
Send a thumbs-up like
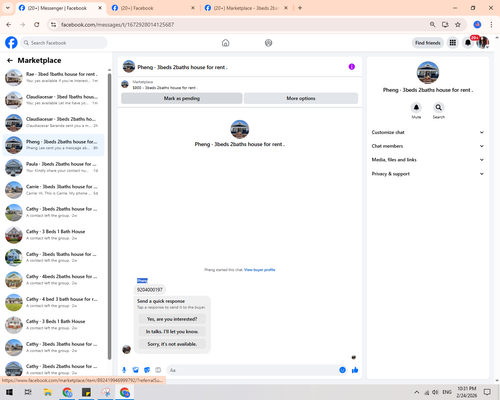tap(355, 370)
